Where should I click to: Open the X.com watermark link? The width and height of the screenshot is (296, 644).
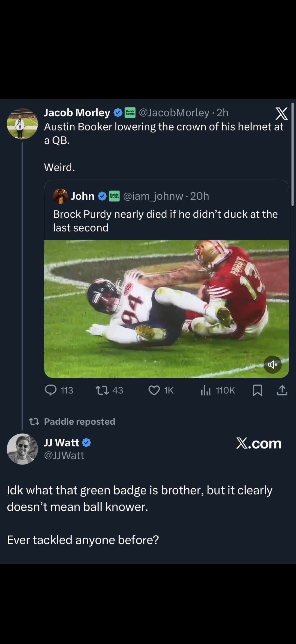tap(259, 443)
